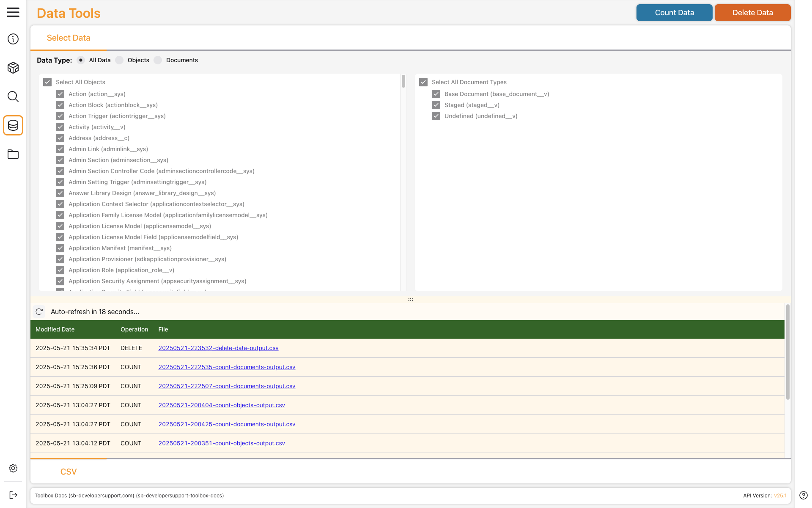812x508 pixels.
Task: Select the database Data Tools sidebar icon
Action: pyautogui.click(x=13, y=125)
